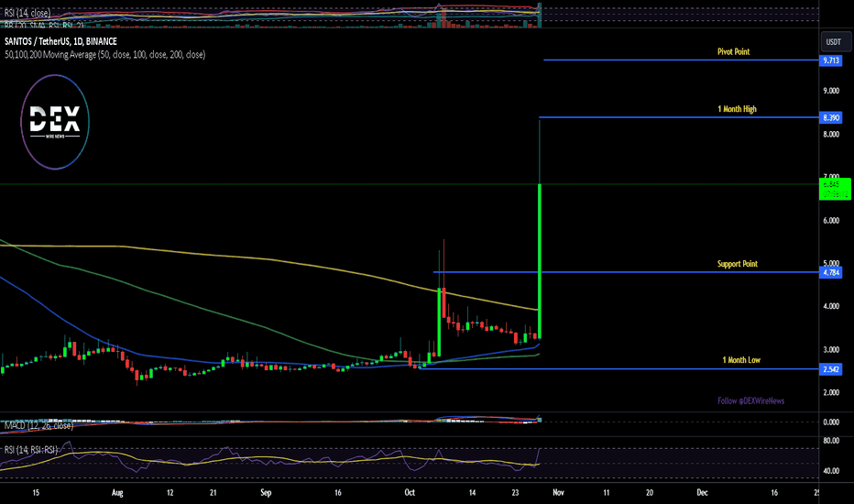The height and width of the screenshot is (504, 854).
Task: Select the RSI (14, RSI, RSI) label in the lower pane
Action: (x=30, y=450)
